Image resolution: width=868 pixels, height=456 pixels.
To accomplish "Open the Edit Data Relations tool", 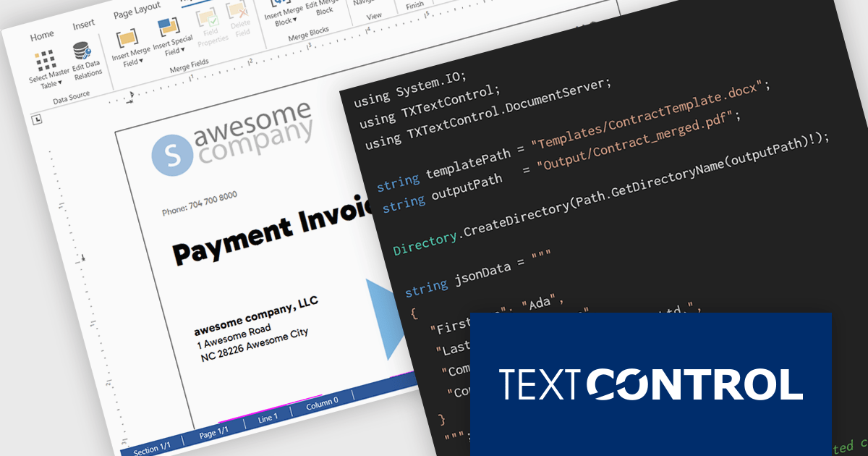I will tap(81, 53).
